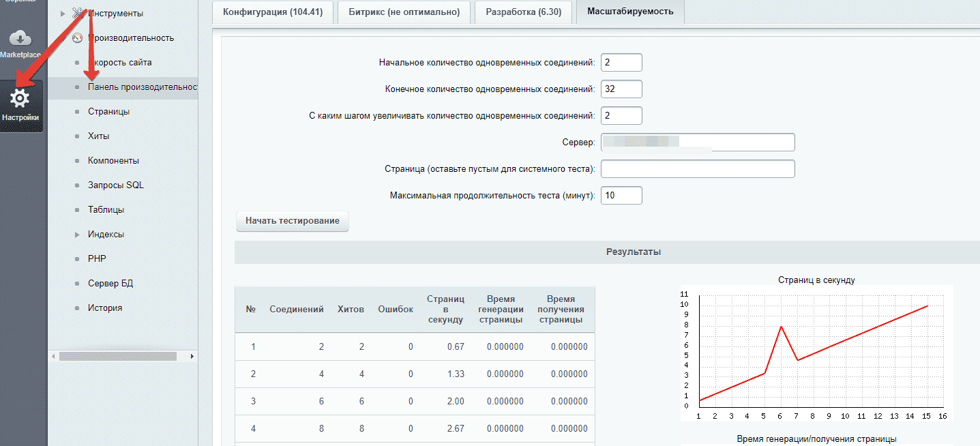Open the Битрикс (не оптимально) tab

(404, 12)
